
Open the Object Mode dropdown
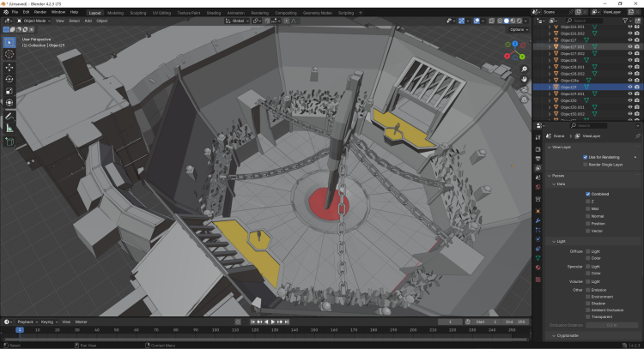point(34,21)
